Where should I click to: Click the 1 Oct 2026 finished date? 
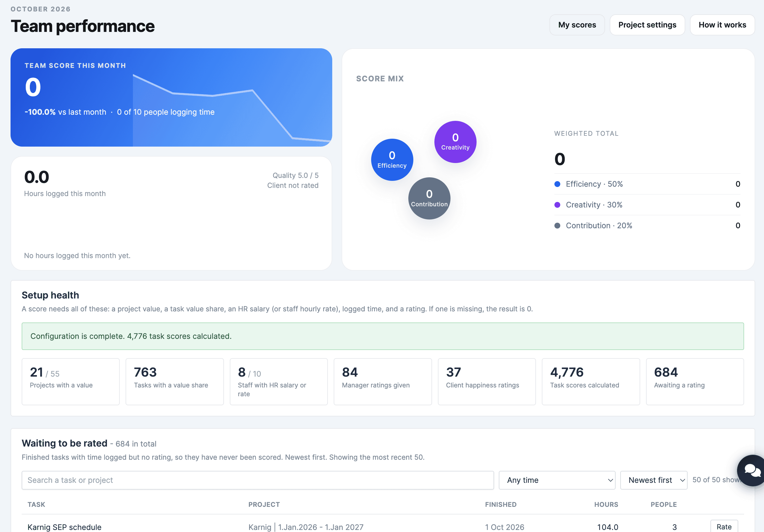point(504,527)
